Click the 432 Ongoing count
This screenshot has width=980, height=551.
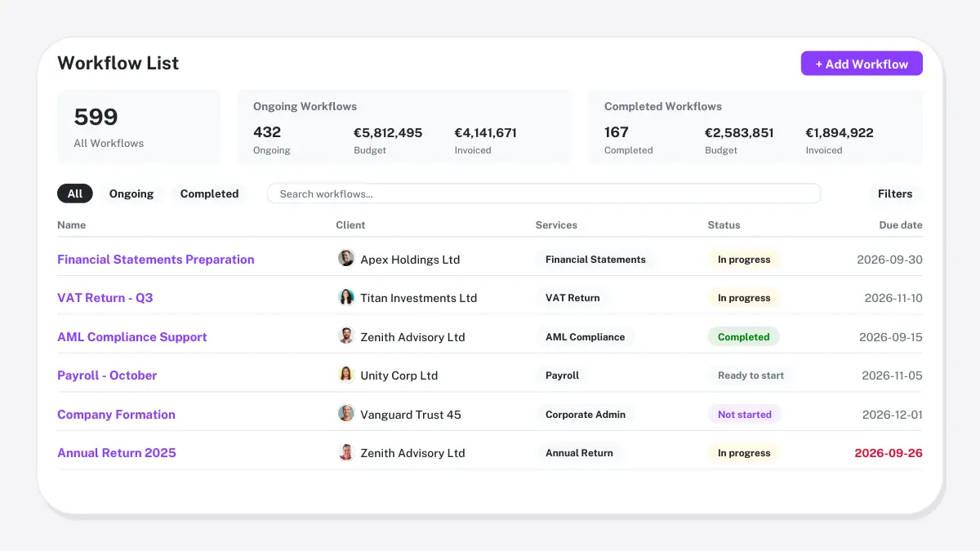(267, 132)
